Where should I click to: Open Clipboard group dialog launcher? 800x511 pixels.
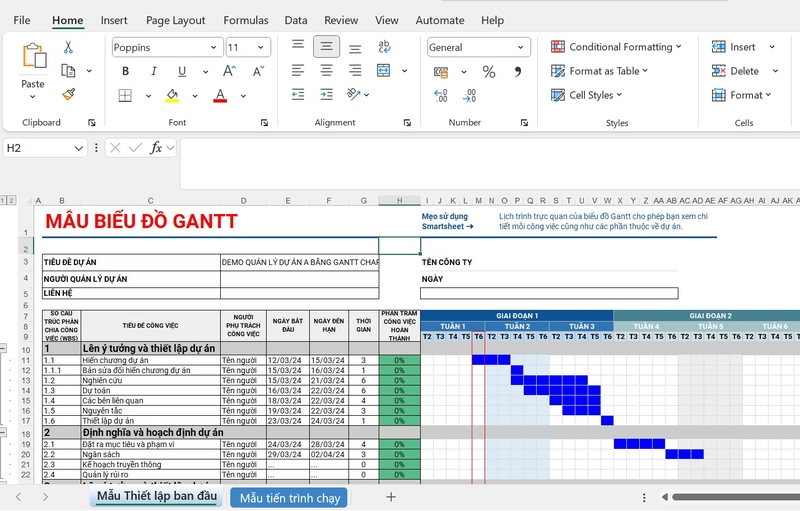click(x=92, y=123)
